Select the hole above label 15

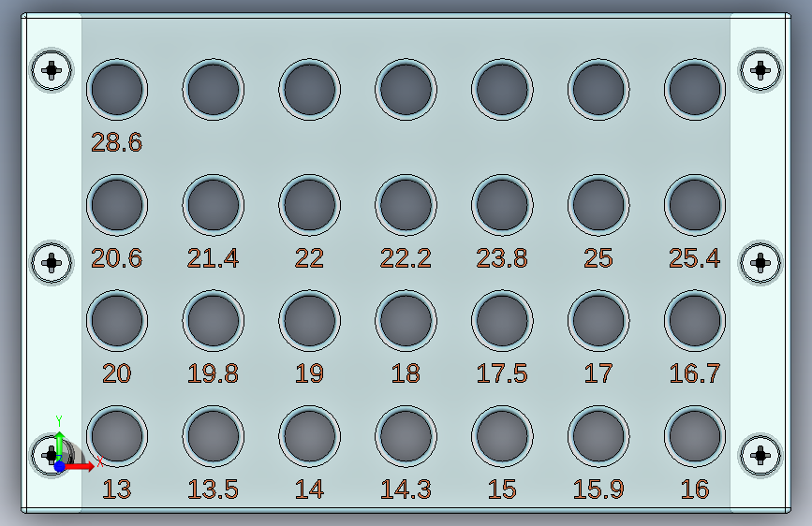(x=502, y=436)
